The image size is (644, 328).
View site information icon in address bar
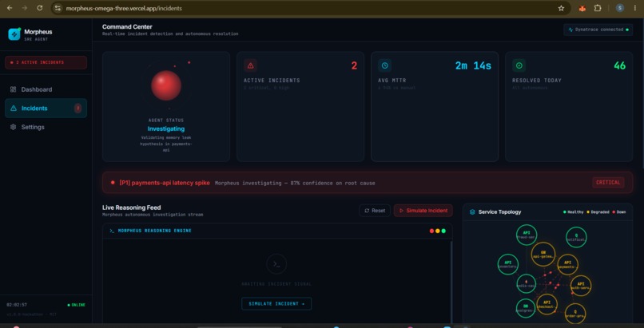tap(58, 8)
